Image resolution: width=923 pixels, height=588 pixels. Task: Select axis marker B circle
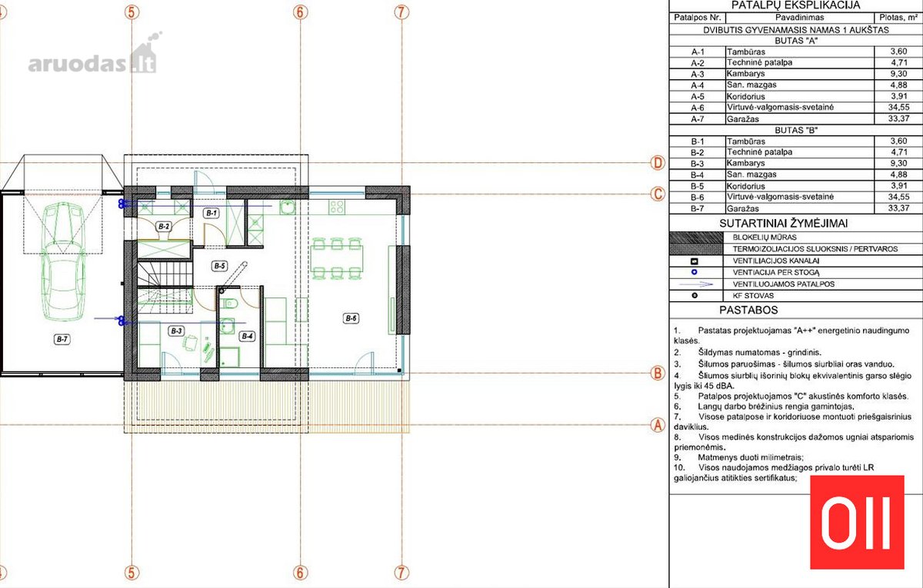pyautogui.click(x=658, y=374)
